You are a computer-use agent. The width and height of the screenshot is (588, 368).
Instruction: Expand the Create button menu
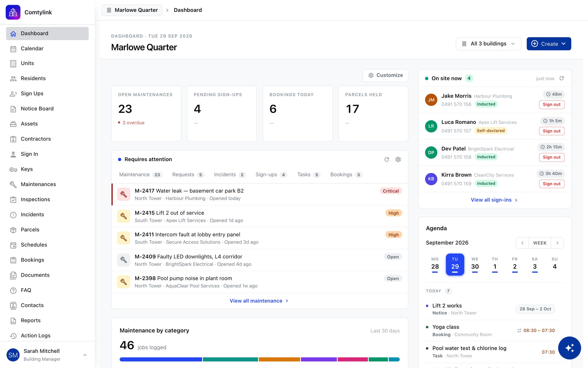coord(549,44)
